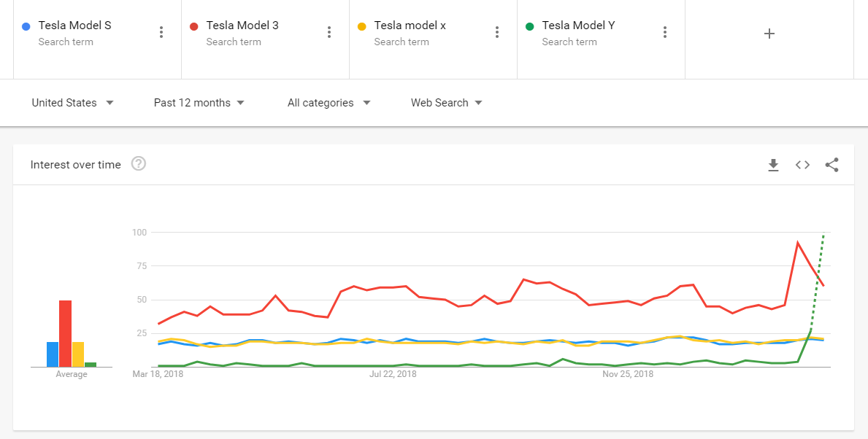Click the Tesla Model Y term label

(x=578, y=26)
